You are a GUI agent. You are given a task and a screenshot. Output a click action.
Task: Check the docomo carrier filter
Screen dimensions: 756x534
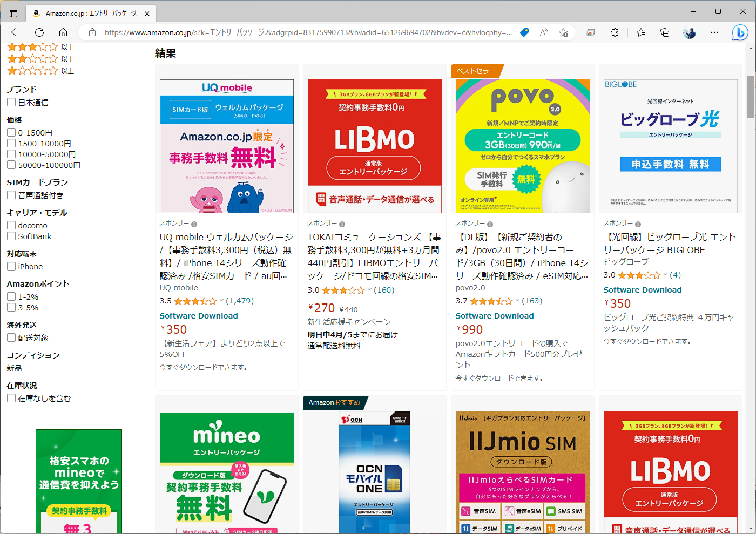click(x=11, y=225)
